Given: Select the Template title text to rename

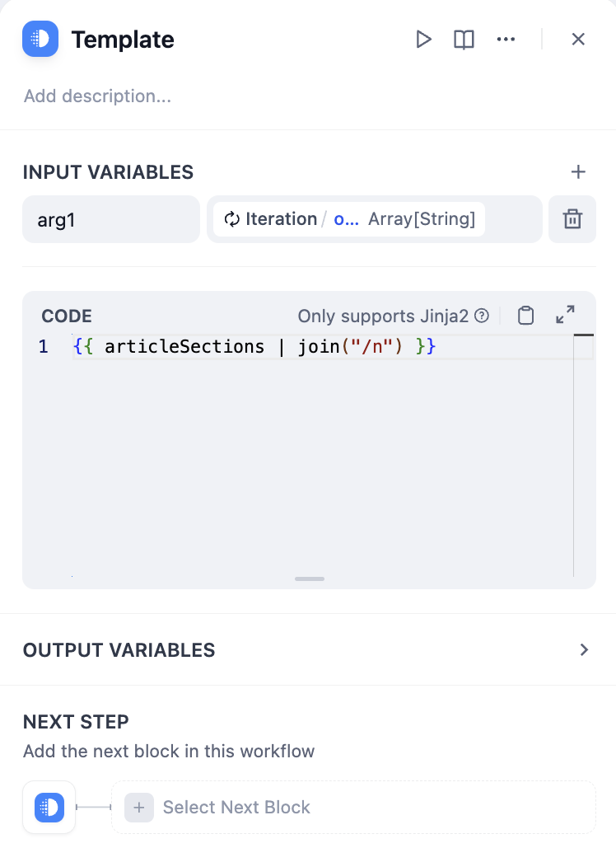Looking at the screenshot, I should tap(123, 40).
